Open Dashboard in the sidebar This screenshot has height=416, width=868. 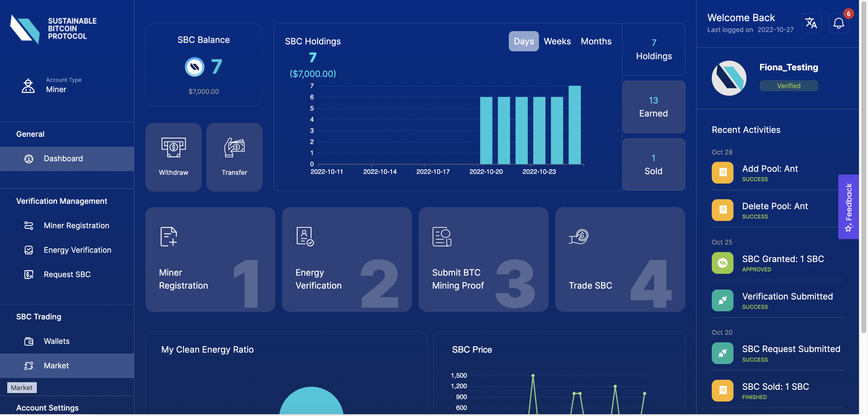tap(67, 159)
